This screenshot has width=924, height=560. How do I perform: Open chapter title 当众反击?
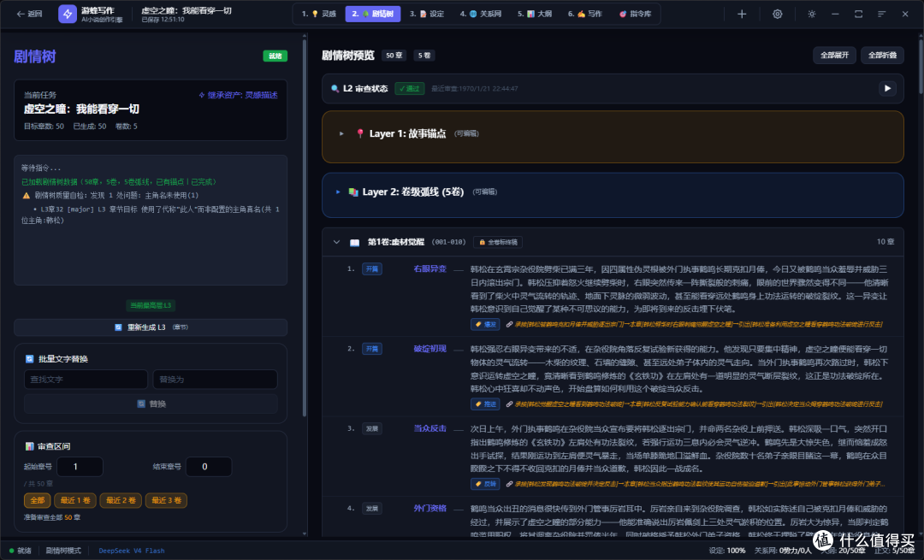(x=429, y=428)
